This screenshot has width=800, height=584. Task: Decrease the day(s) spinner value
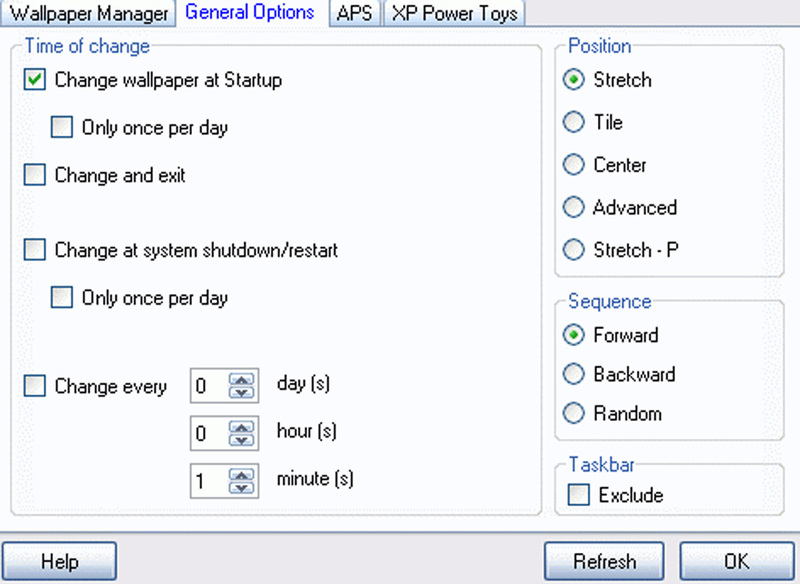(x=241, y=392)
